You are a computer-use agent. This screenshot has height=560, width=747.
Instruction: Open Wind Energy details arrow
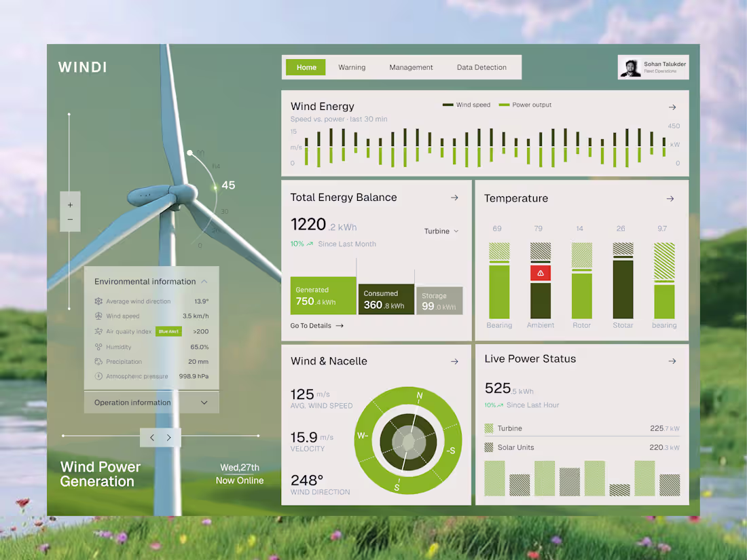672,107
